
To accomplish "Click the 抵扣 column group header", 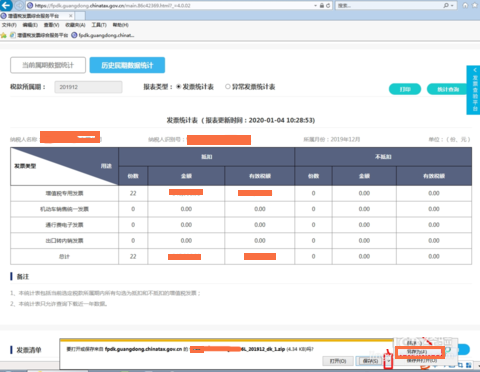I will (207, 157).
